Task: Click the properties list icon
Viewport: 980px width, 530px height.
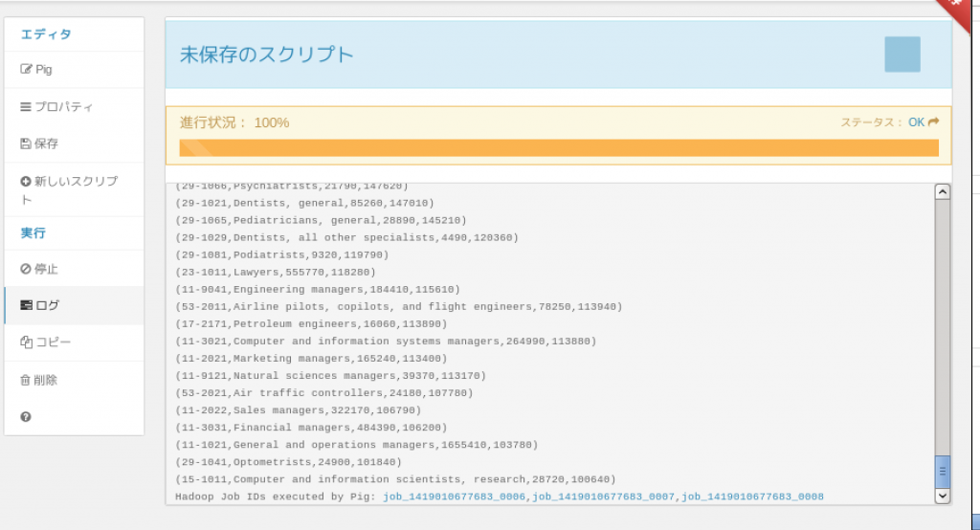Action: point(26,107)
